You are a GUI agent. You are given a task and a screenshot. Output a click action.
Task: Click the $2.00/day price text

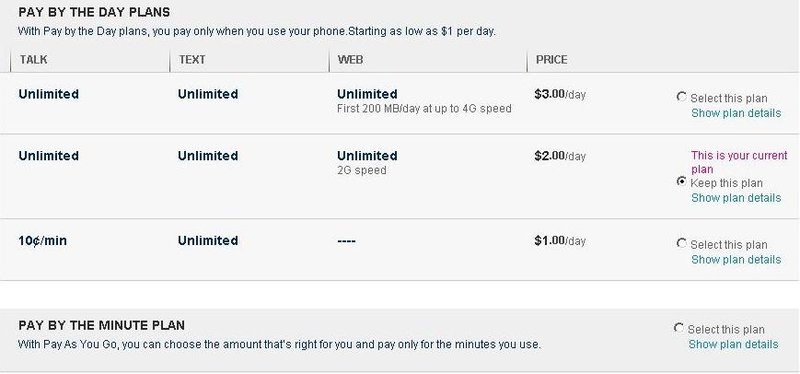click(560, 156)
